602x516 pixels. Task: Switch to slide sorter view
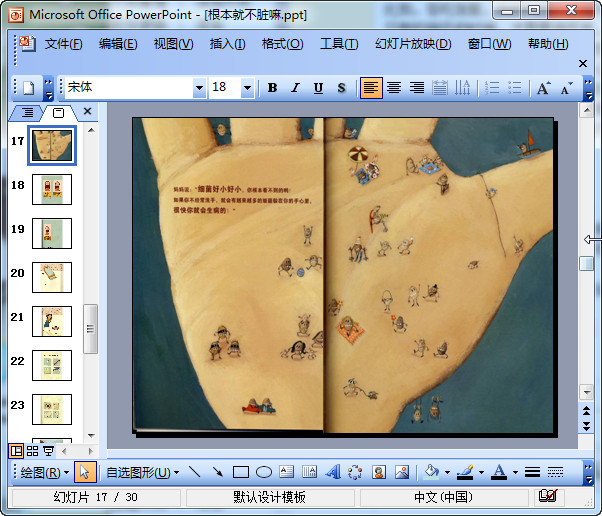click(x=33, y=451)
